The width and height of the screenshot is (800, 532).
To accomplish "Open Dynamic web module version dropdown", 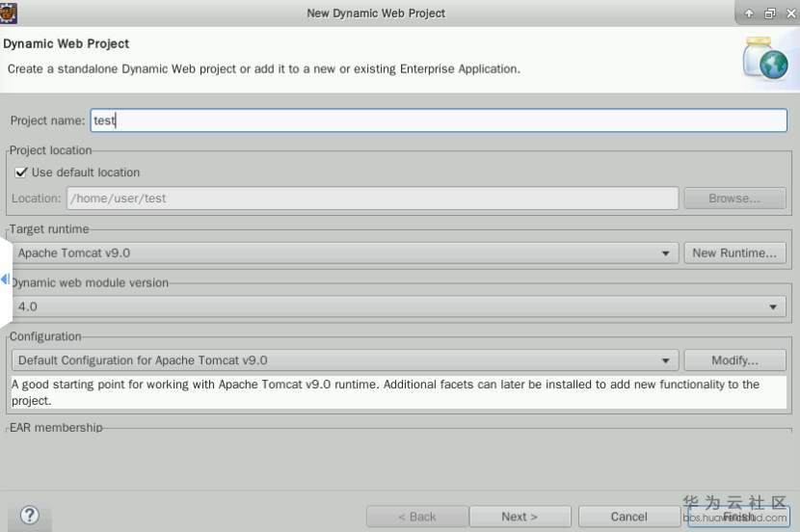I will tap(398, 306).
